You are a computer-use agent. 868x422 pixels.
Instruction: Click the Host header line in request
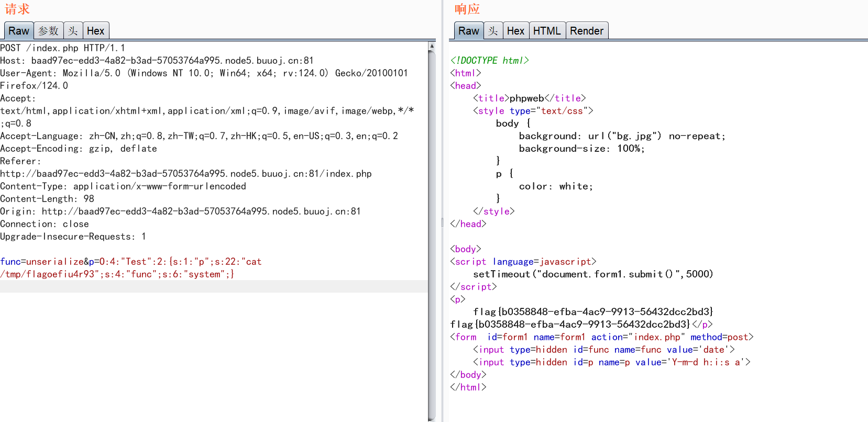coord(157,61)
